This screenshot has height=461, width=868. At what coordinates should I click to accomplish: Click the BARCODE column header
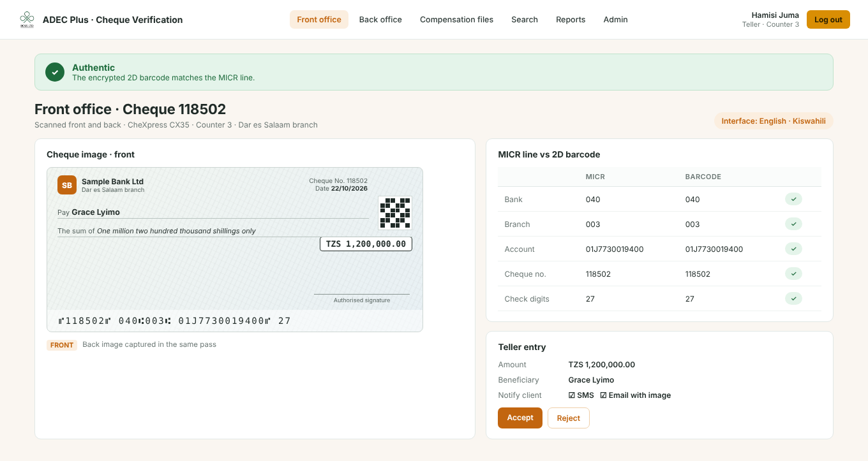pos(703,177)
